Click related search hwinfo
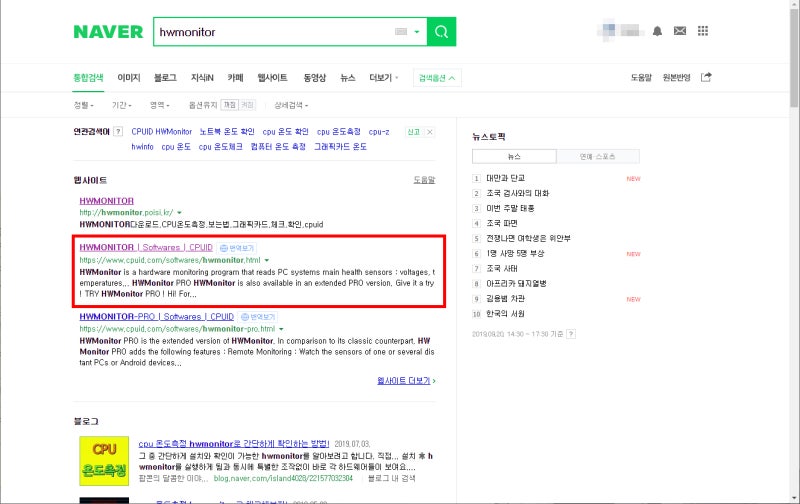 pos(142,147)
